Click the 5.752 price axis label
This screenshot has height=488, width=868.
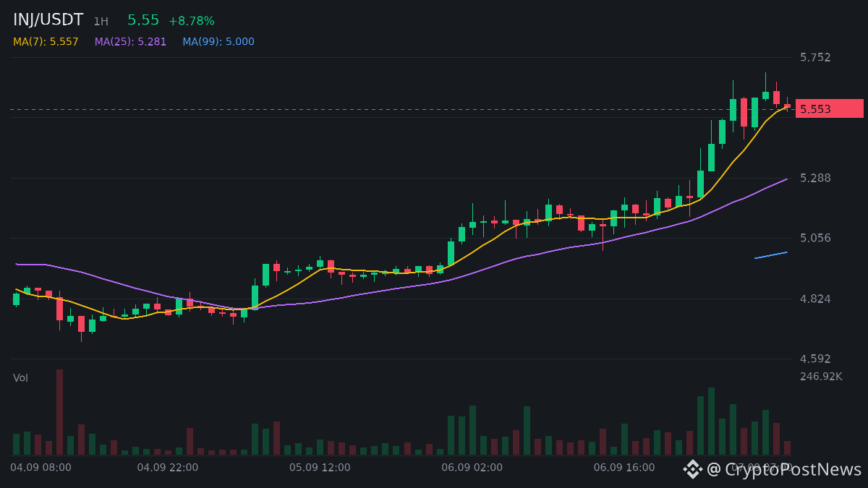(815, 58)
